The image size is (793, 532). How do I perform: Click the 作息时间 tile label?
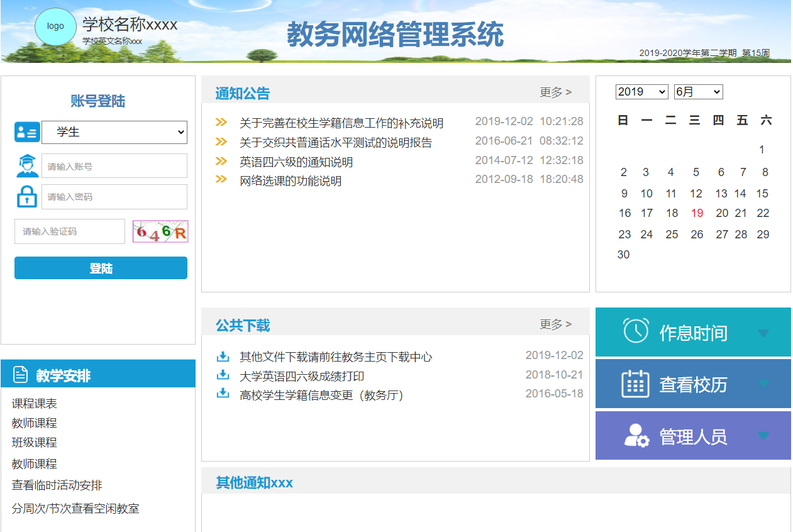click(x=693, y=333)
